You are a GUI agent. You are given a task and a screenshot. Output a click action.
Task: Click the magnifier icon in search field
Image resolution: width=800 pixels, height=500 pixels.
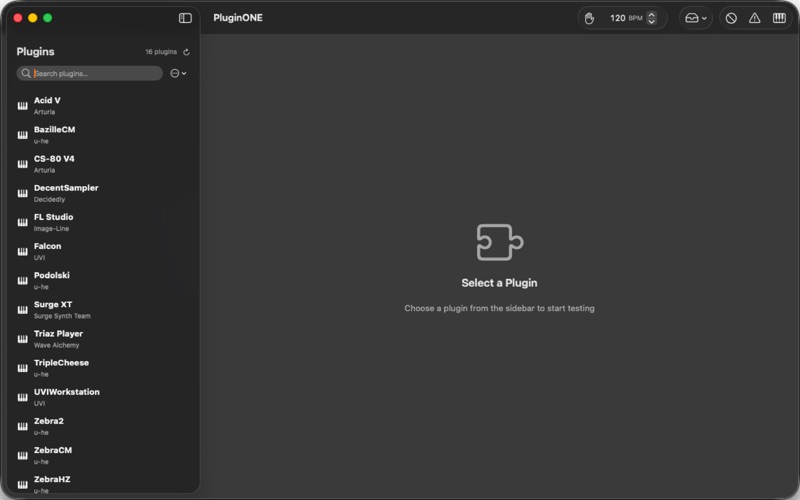26,73
